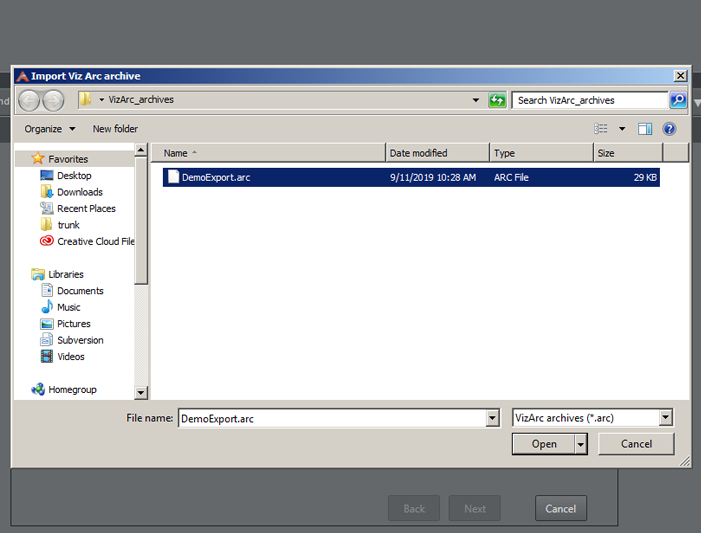Image resolution: width=701 pixels, height=533 pixels.
Task: Expand the file type filter dropdown
Action: 665,418
